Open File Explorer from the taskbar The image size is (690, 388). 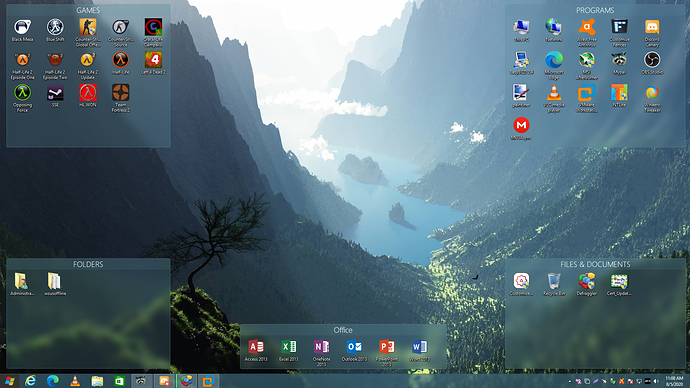97,381
